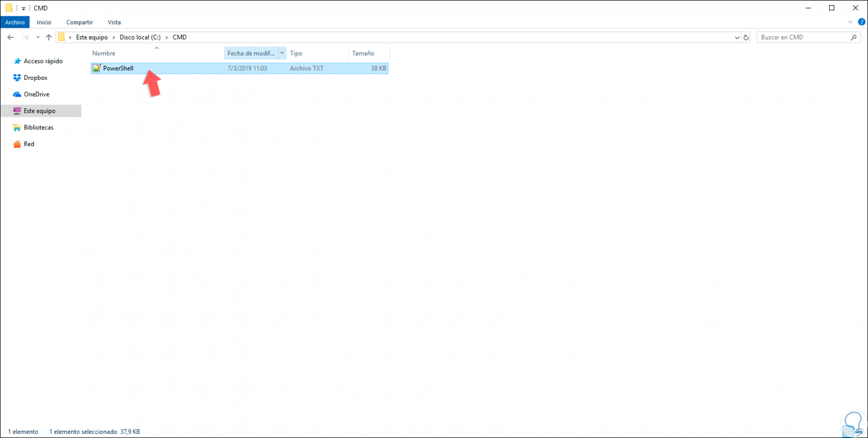Open Red network in the sidebar
The height and width of the screenshot is (438, 868).
[29, 144]
